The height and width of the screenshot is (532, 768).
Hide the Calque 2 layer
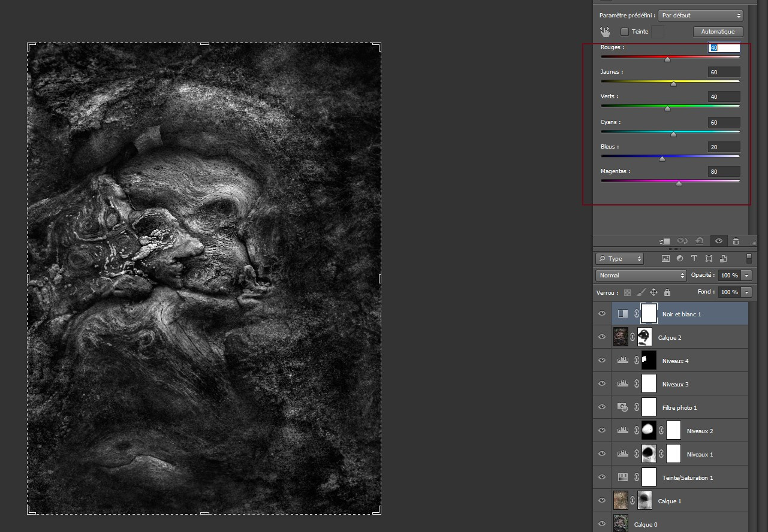point(602,337)
